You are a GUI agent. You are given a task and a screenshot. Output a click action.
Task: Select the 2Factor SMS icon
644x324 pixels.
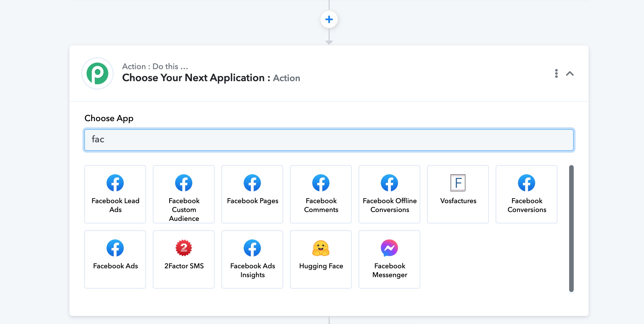[x=184, y=248]
